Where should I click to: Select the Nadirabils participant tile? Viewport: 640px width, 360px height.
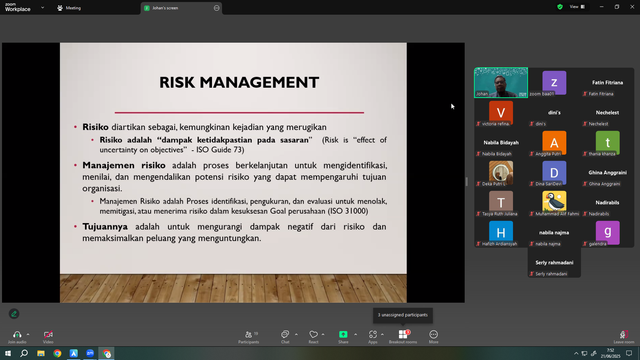[607, 202]
